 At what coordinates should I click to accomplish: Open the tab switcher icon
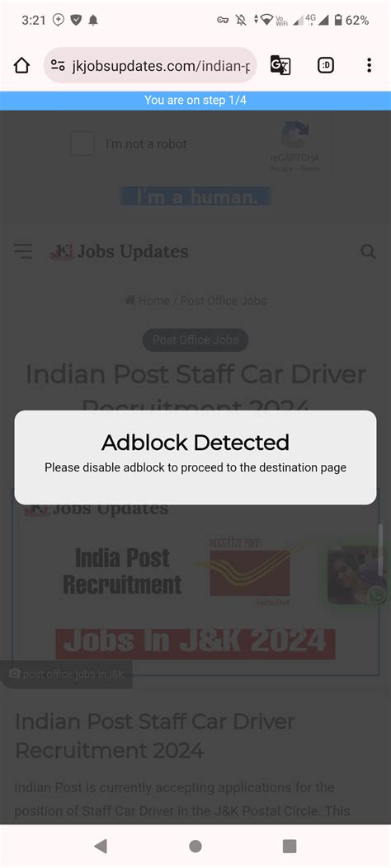(x=326, y=66)
